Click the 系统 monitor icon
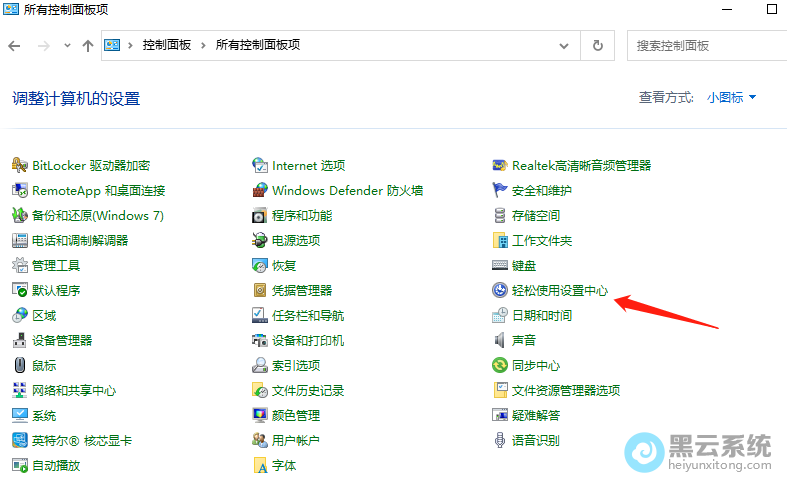 20,415
